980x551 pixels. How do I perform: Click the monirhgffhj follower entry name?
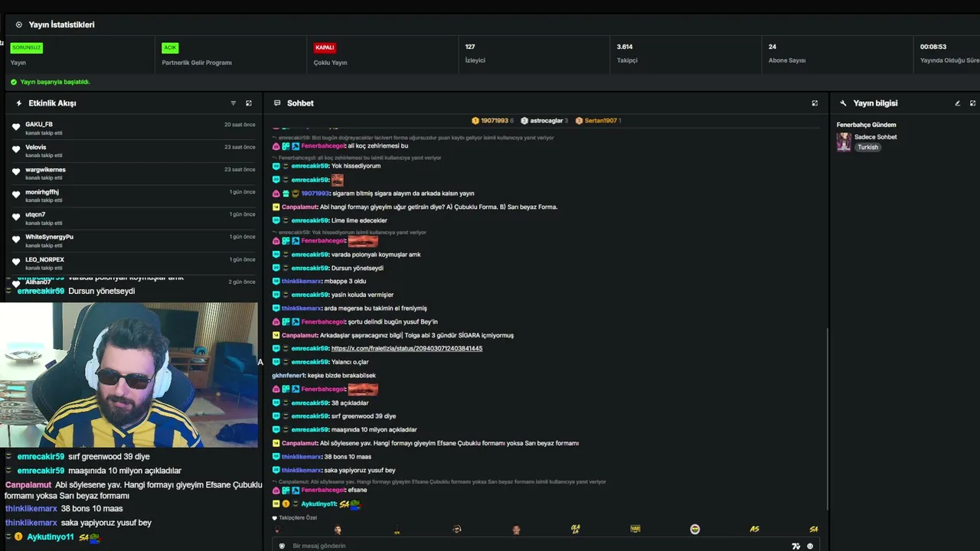click(x=42, y=192)
